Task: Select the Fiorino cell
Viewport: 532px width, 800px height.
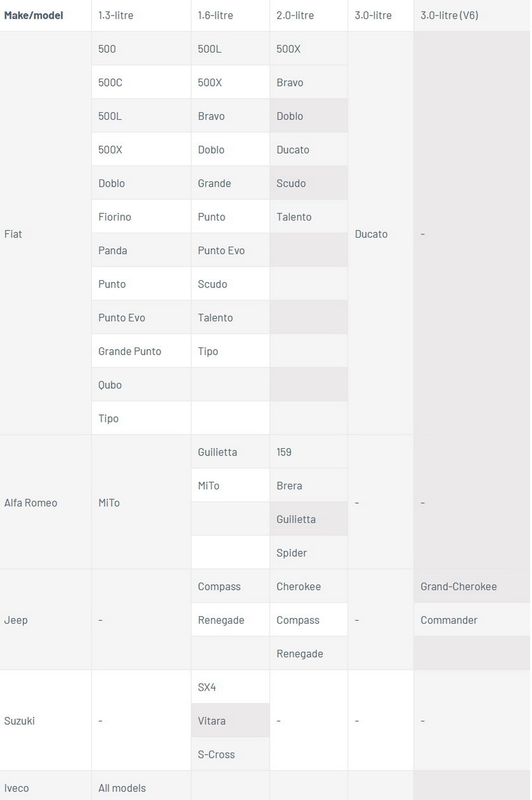Action: coord(115,217)
